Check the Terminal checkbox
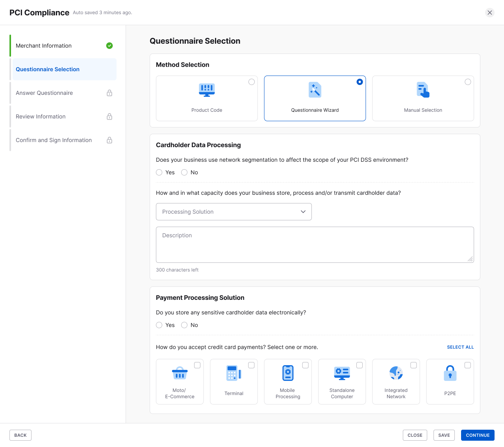504x447 pixels. coord(251,365)
